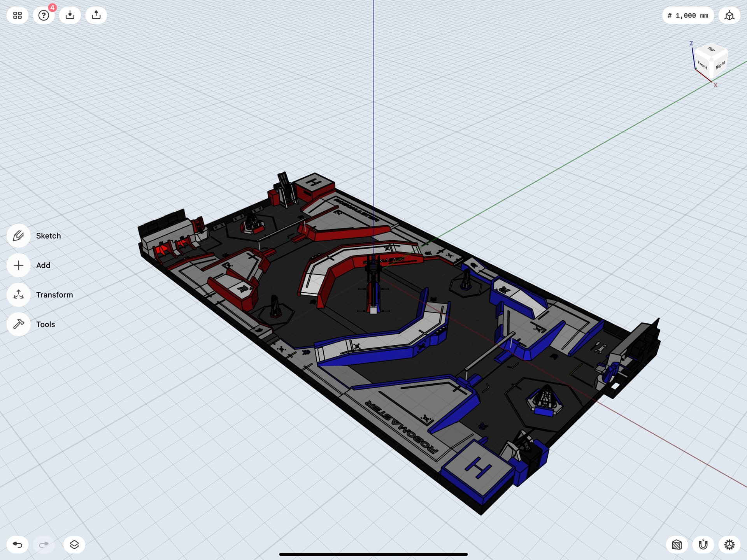Viewport: 747px width, 560px height.
Task: Toggle the visual style shaded cube icon
Action: (677, 544)
